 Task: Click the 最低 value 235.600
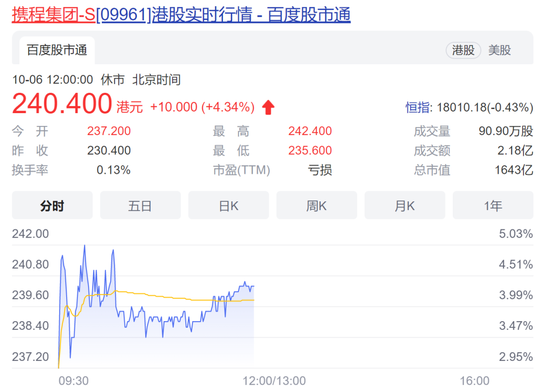point(310,151)
